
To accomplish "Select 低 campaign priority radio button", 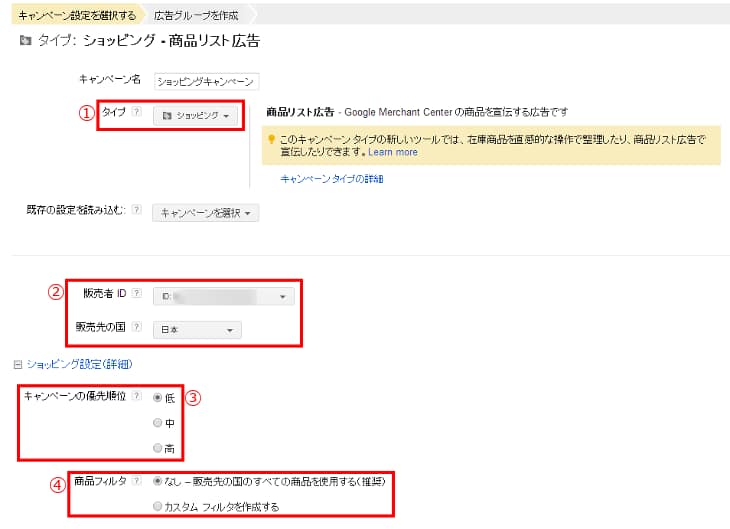I will click(157, 397).
